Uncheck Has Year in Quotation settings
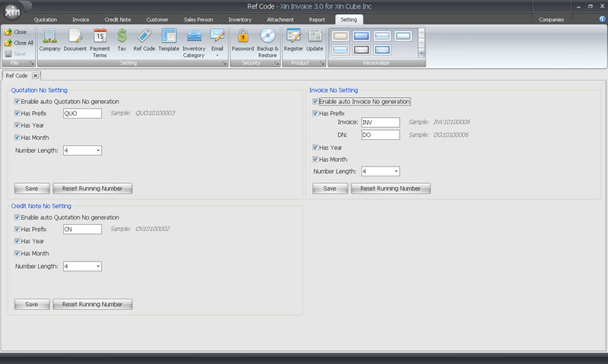The image size is (608, 364). 17,125
